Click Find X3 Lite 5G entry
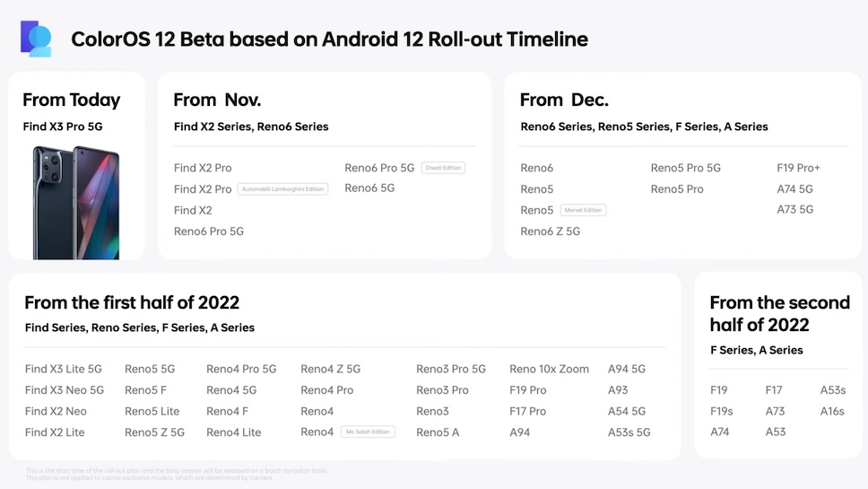Screen dimensions: 868x489 (64, 369)
